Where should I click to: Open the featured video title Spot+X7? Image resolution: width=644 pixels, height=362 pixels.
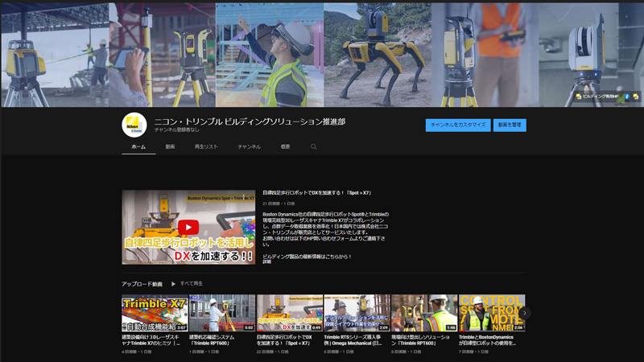(x=317, y=192)
